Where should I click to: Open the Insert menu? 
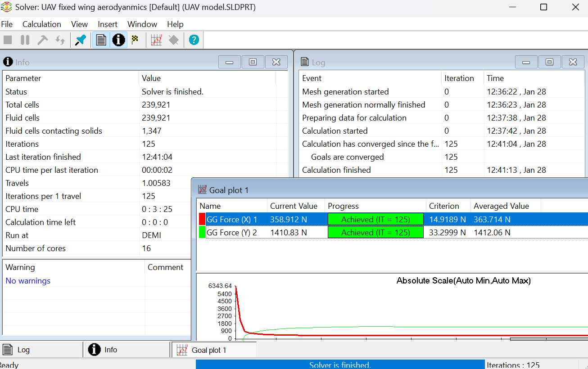coord(108,24)
